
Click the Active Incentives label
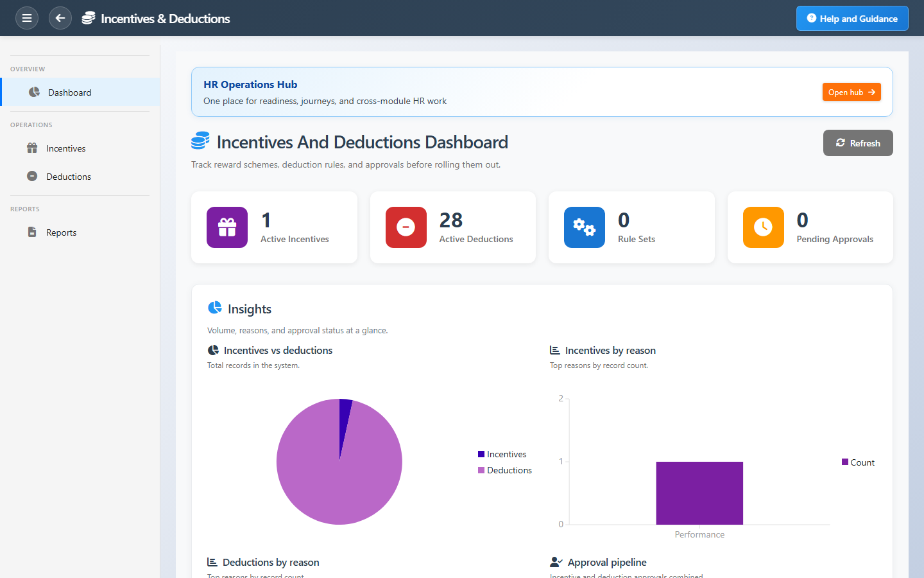pyautogui.click(x=295, y=239)
